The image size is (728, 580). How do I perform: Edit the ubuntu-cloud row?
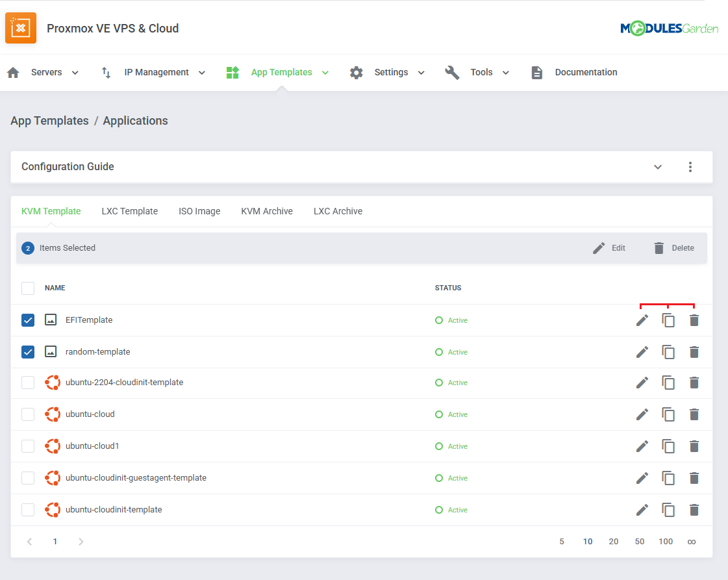642,414
